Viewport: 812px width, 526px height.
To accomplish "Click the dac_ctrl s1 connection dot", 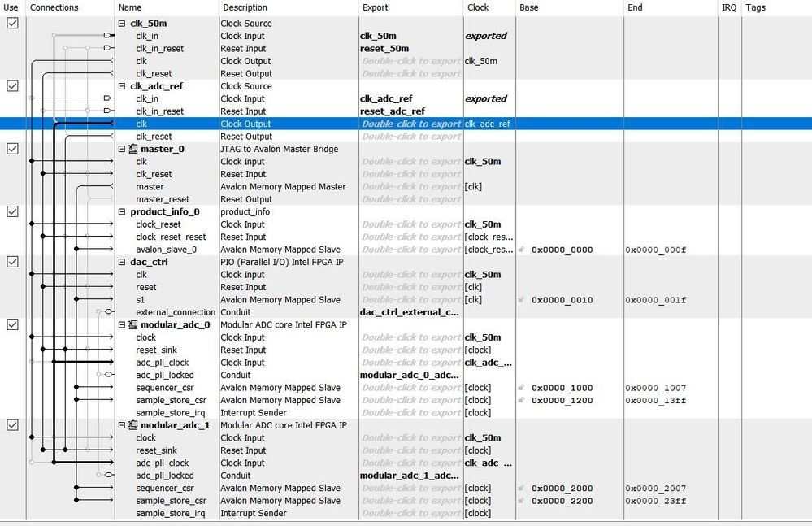I will click(76, 299).
